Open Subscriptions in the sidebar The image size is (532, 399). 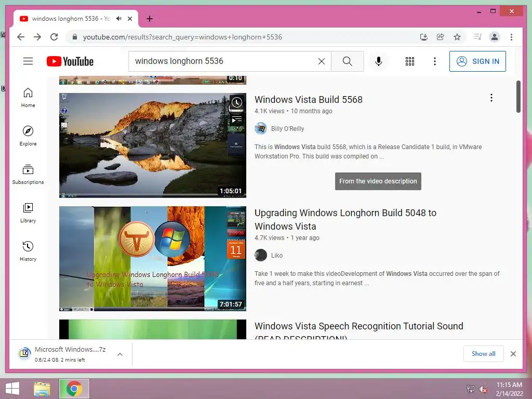click(28, 175)
